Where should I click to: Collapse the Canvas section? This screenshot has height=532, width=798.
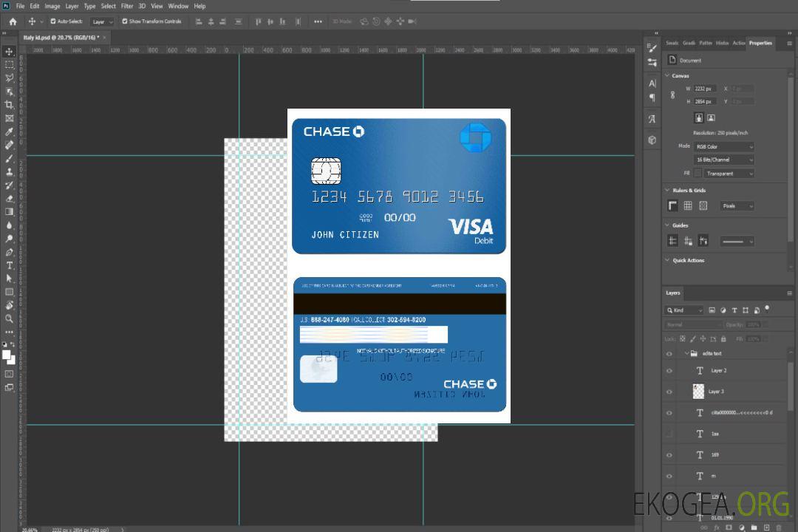click(667, 75)
